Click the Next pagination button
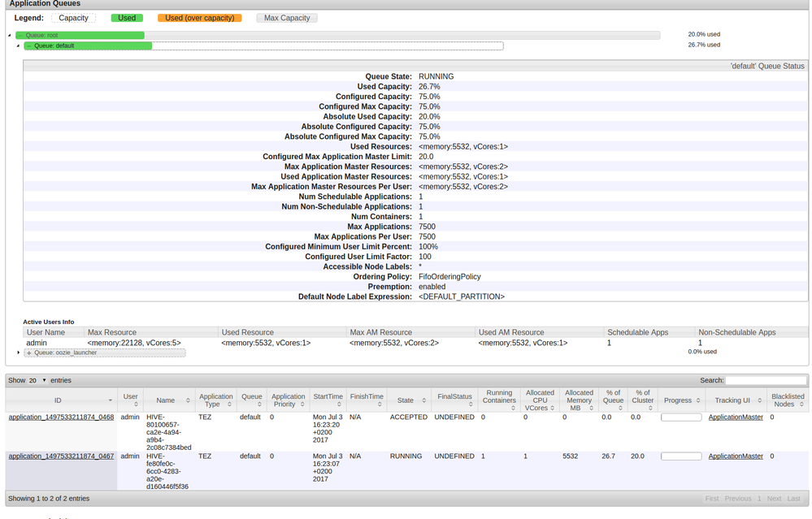The image size is (812, 519). pyautogui.click(x=774, y=499)
